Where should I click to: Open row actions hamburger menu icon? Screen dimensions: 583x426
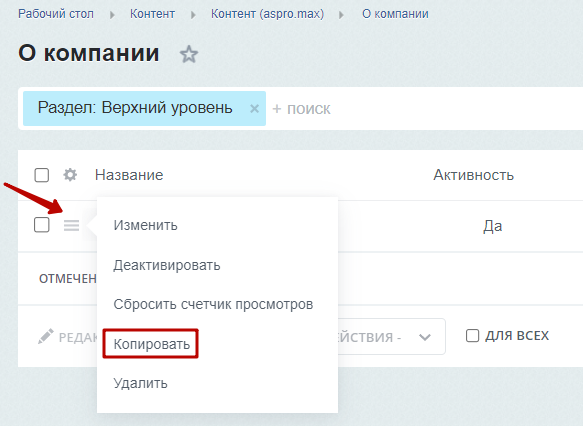pyautogui.click(x=71, y=225)
